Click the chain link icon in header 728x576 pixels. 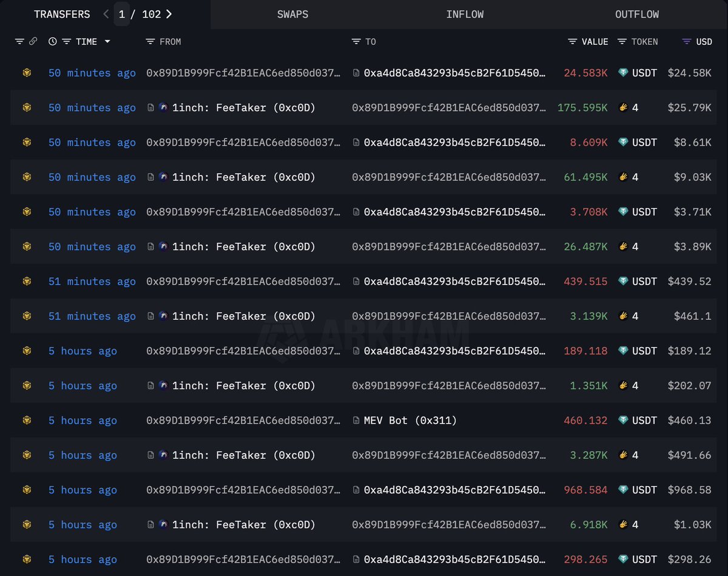[x=33, y=42]
